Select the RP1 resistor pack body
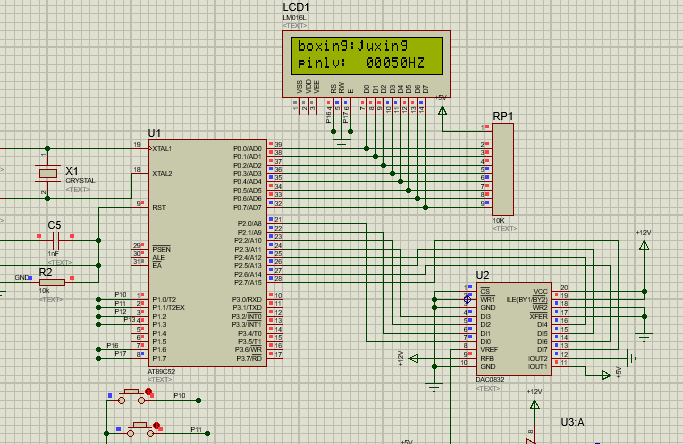Viewport: 683px width, 444px height. (x=503, y=169)
